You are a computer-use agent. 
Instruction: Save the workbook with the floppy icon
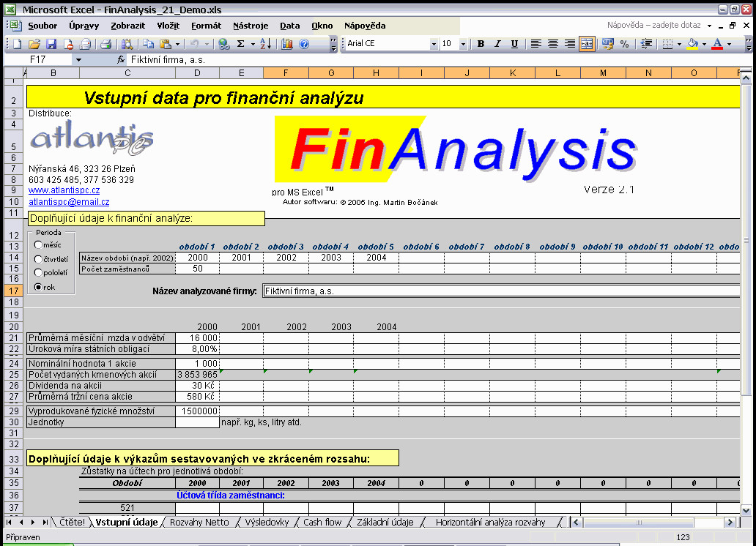pos(51,45)
